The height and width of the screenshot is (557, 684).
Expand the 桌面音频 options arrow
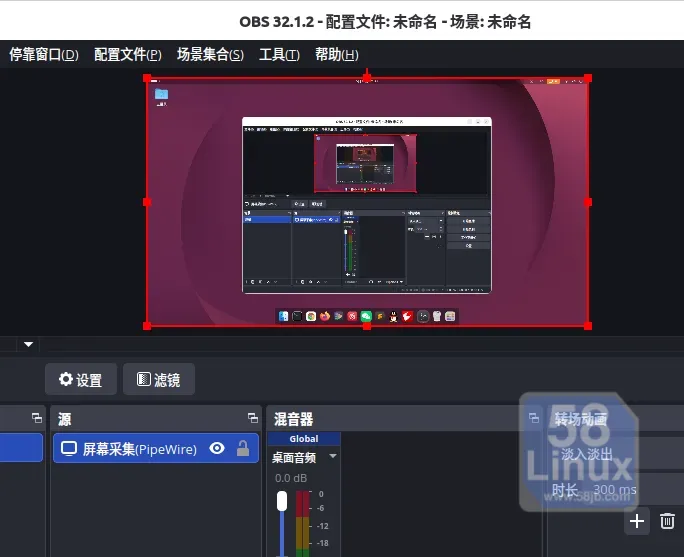[x=333, y=456]
